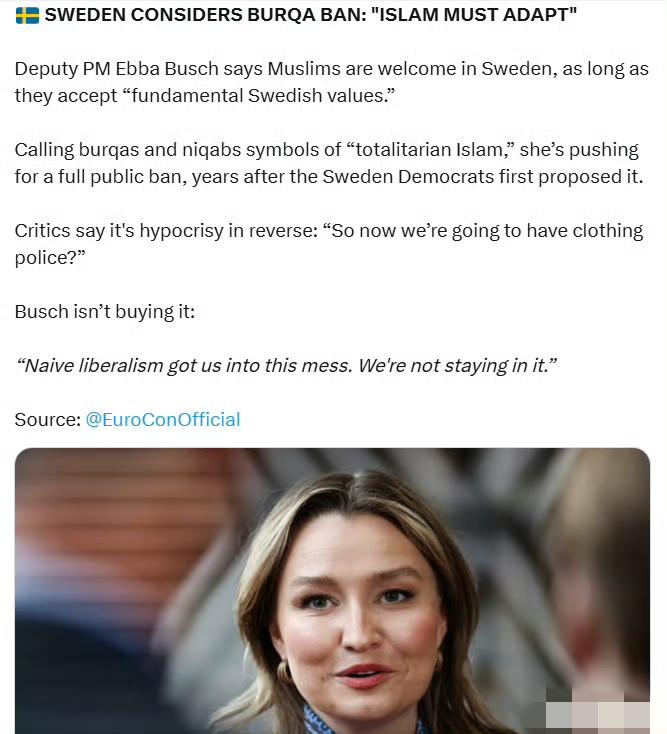This screenshot has height=734, width=667.
Task: Click the "ISLAM MUST ADAPT" quote in headline
Action: click(x=473, y=15)
